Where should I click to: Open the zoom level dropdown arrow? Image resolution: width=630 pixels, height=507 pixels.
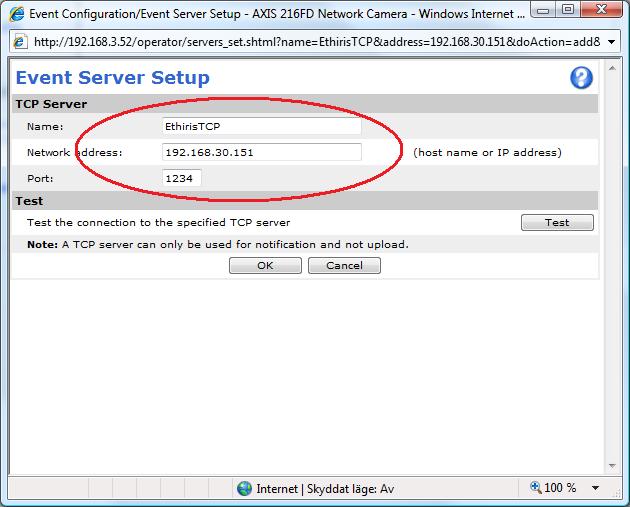[595, 488]
